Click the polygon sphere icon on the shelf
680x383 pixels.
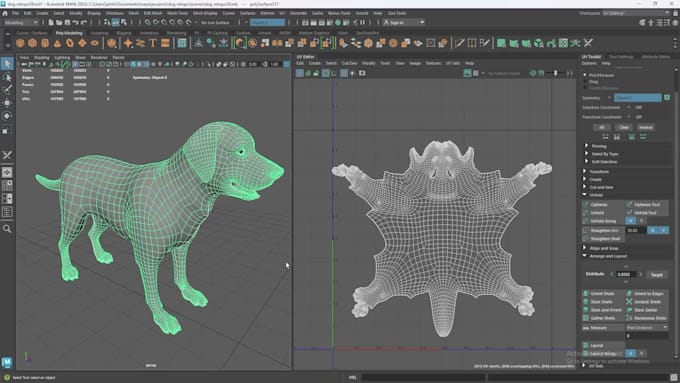click(x=20, y=43)
